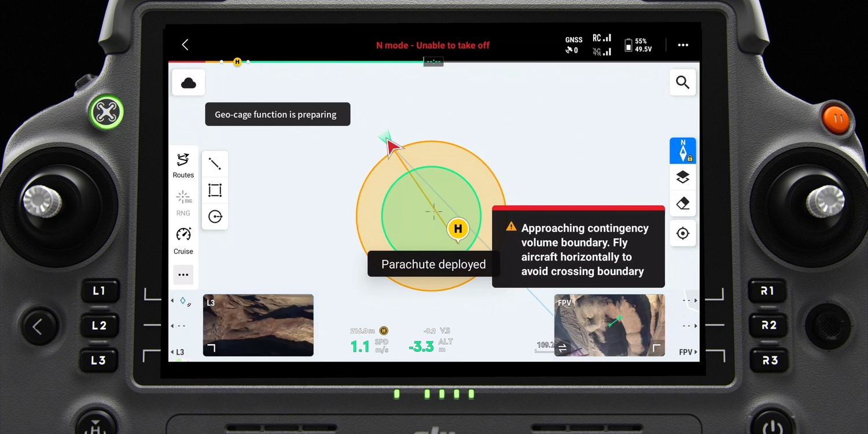Minimize the L3 thumbnail with its corner icon
The height and width of the screenshot is (434, 868).
(x=211, y=348)
